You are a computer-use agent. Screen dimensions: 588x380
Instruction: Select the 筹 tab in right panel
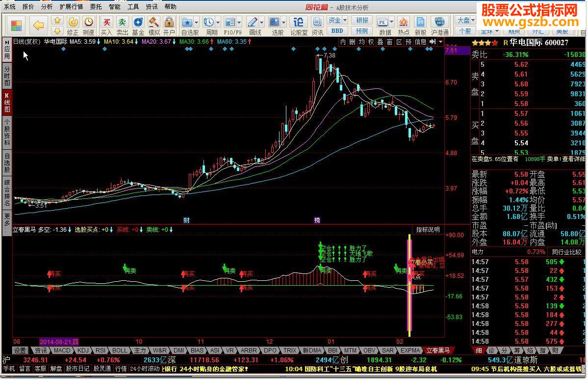click(517, 351)
